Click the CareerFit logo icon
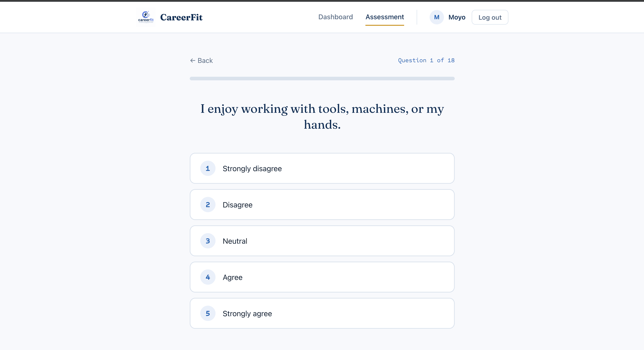 tap(146, 17)
